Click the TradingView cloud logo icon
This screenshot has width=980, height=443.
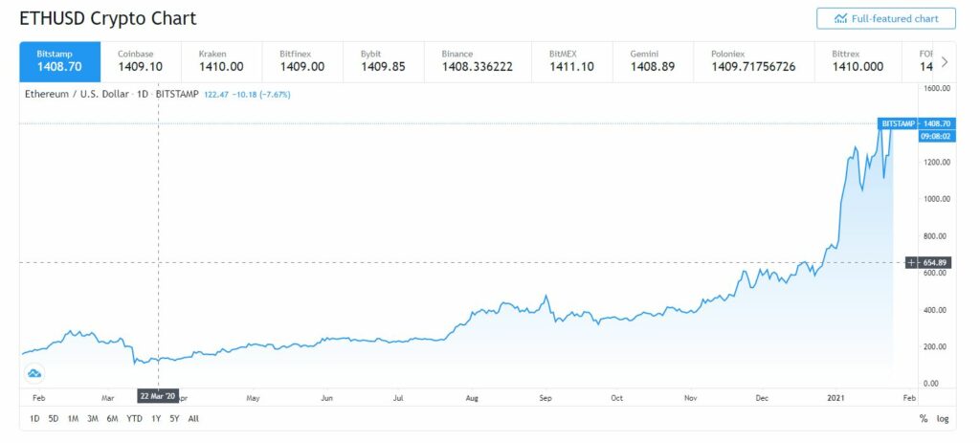[34, 374]
